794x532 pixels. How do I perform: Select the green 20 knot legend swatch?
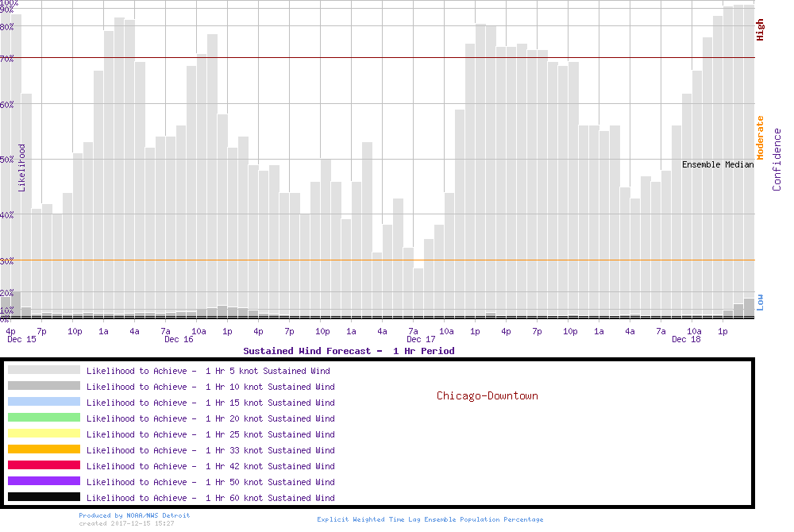pos(44,418)
